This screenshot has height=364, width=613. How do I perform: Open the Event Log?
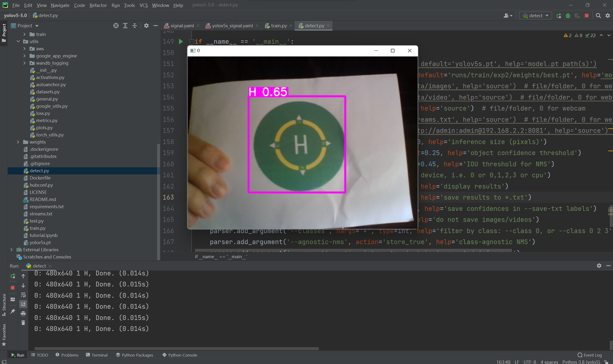click(590, 355)
